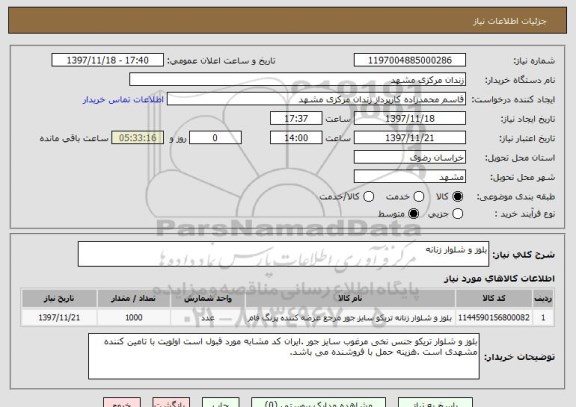Click the row number 1 cell
576x407 pixels.
[x=543, y=318]
